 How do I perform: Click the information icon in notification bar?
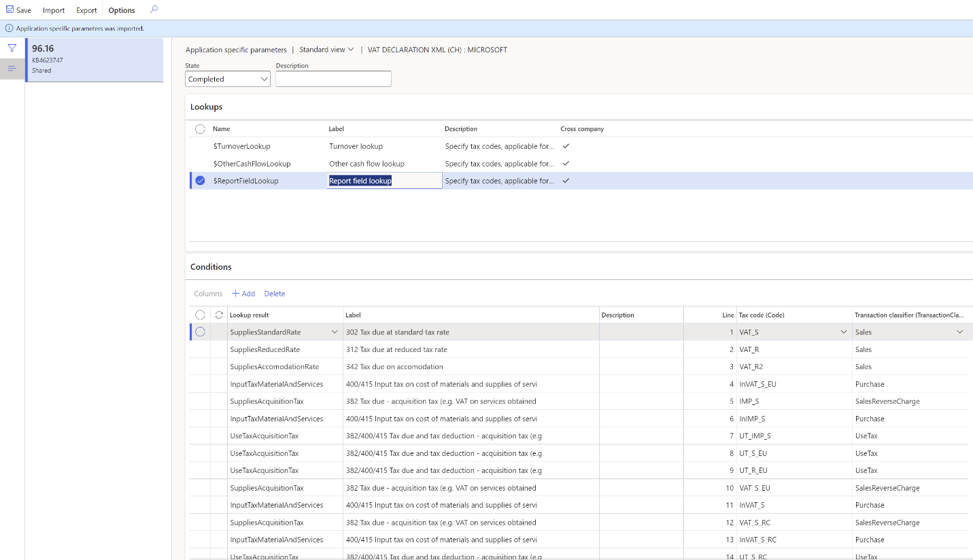pos(9,29)
